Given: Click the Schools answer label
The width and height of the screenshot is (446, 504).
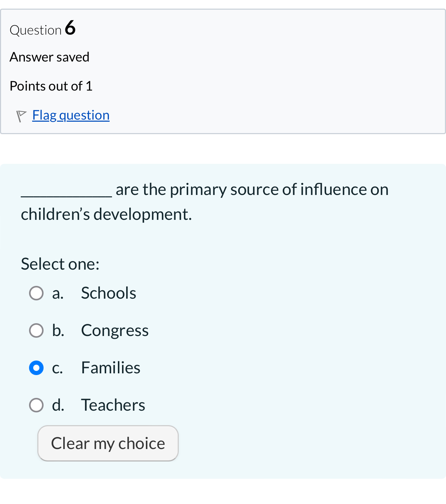Looking at the screenshot, I should pos(108,293).
